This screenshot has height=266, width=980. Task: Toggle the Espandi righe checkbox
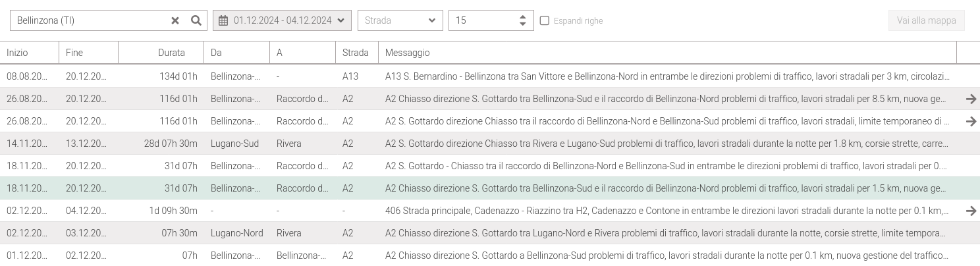(545, 20)
